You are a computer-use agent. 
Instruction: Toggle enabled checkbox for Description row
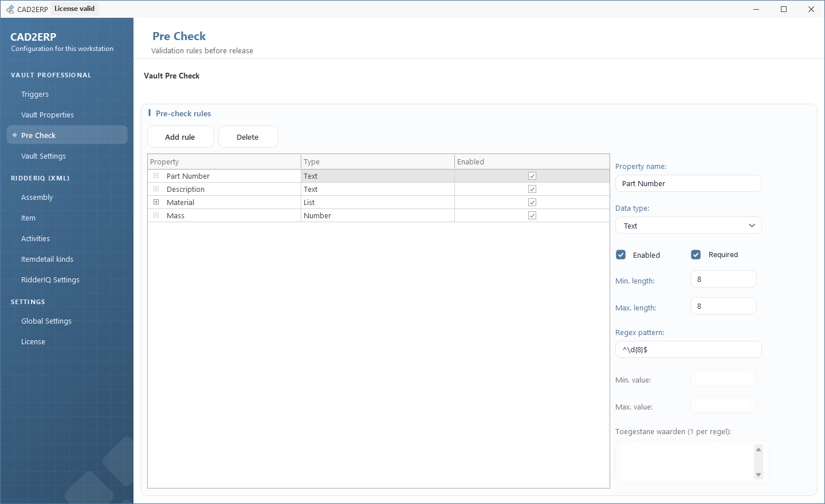[532, 189]
